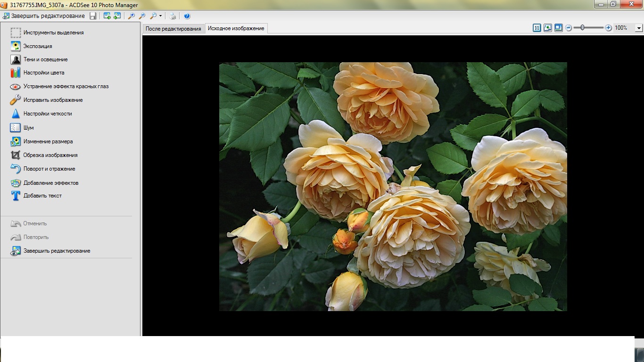Toggle the full screen preview button
This screenshot has height=362, width=644.
[x=558, y=28]
